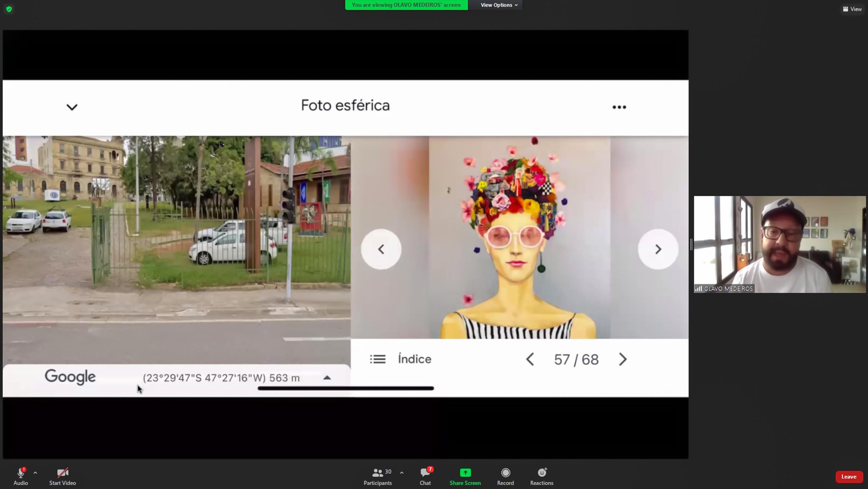Go to next slide after 57 / 68

coord(623,359)
